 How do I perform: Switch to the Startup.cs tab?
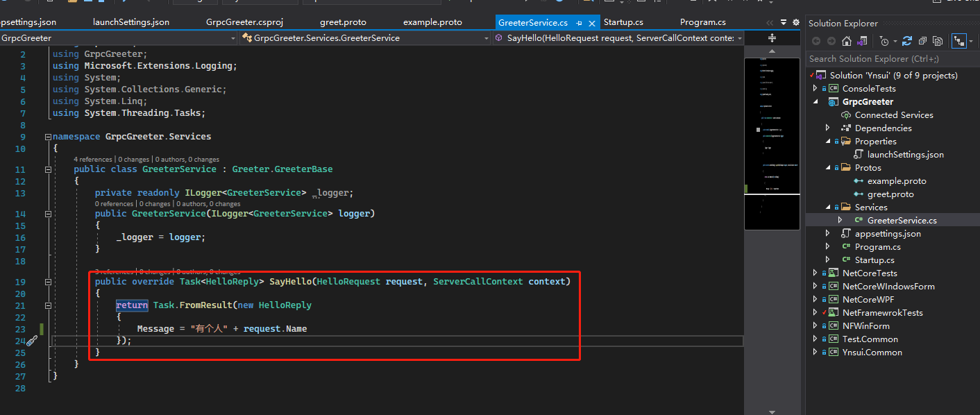pyautogui.click(x=623, y=22)
